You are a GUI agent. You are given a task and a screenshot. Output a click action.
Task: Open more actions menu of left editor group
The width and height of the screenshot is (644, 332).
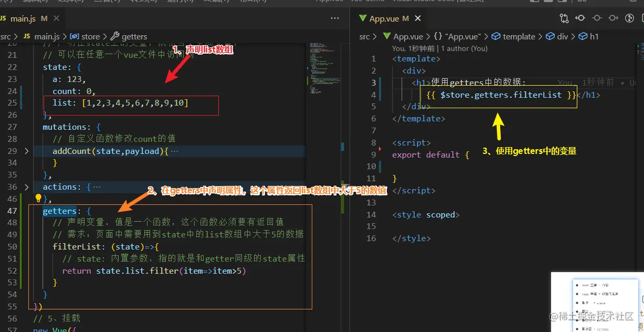335,18
